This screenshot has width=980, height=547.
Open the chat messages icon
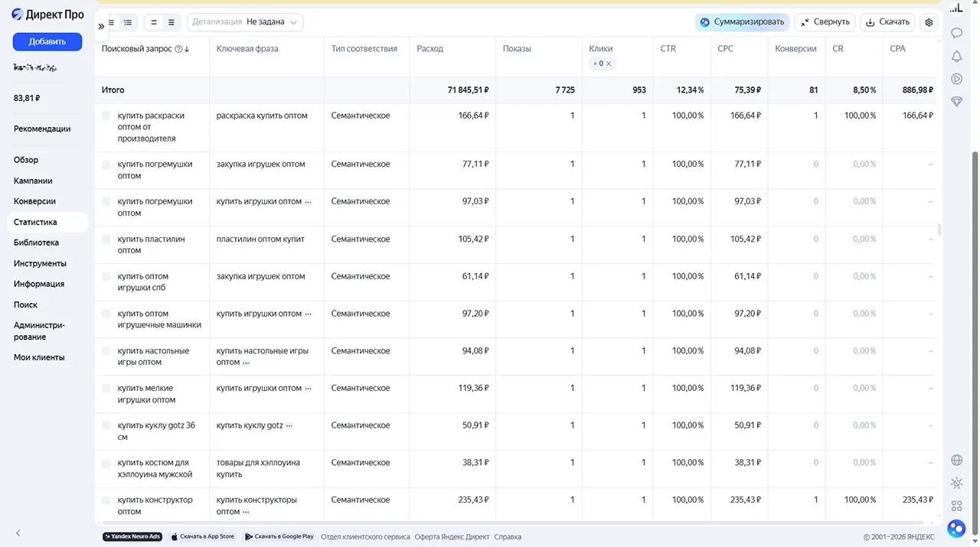[x=956, y=33]
